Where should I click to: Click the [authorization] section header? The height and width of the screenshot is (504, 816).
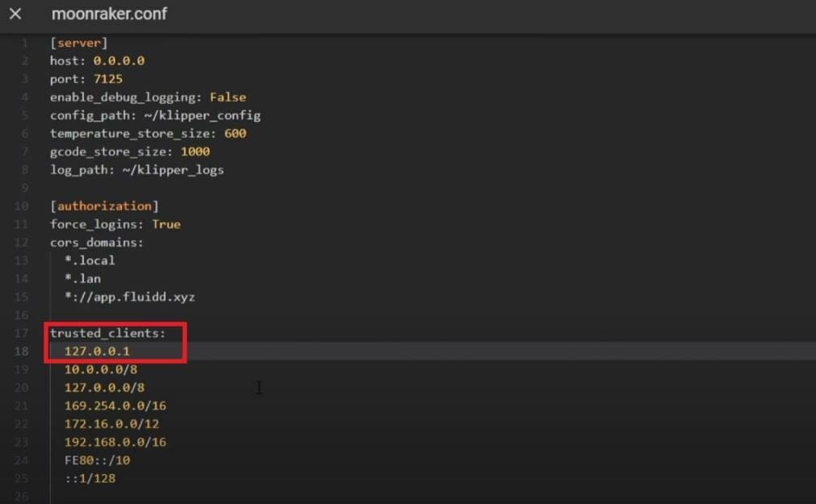coord(105,206)
